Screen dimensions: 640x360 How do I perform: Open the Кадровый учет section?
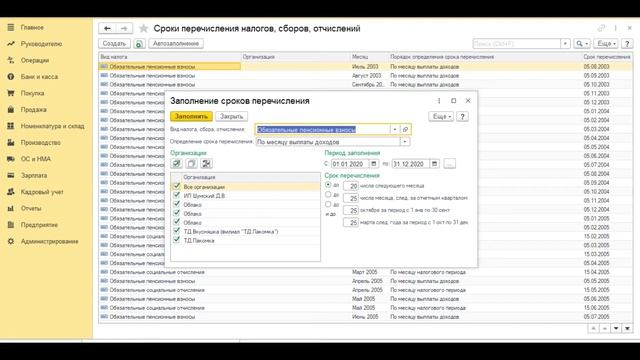point(42,192)
